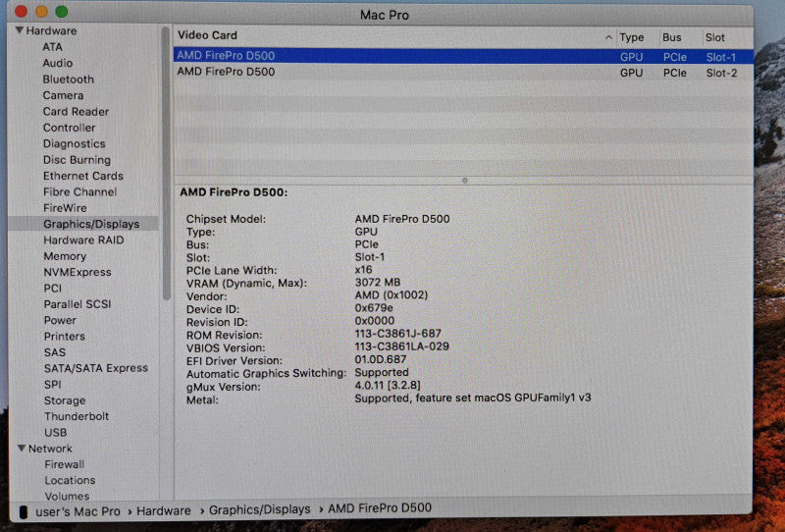
Task: Open the Card Reader section
Action: (76, 111)
